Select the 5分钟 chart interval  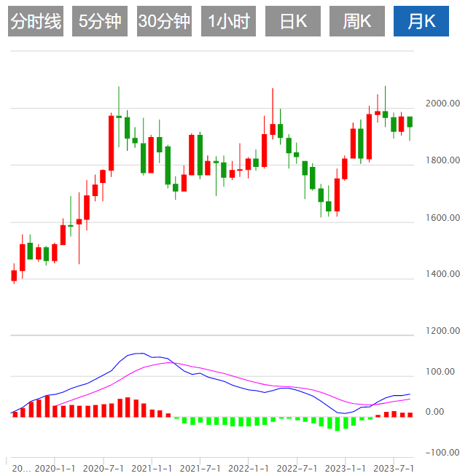[100, 22]
